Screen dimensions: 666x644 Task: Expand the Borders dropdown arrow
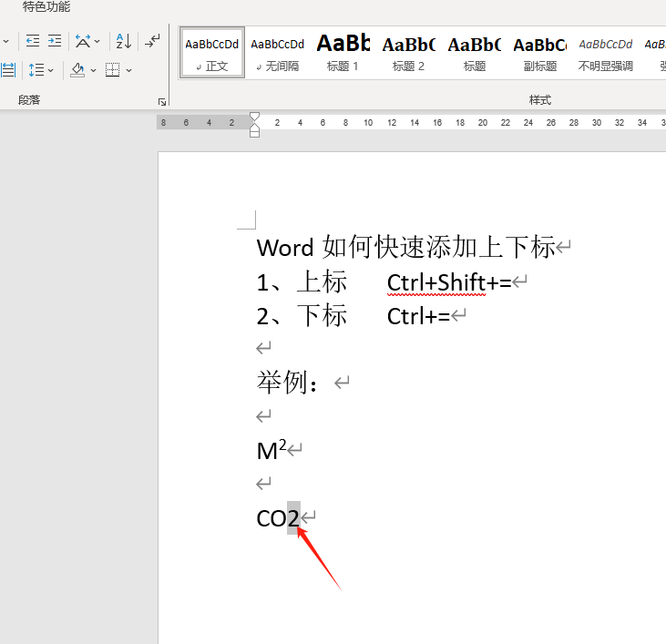point(129,70)
